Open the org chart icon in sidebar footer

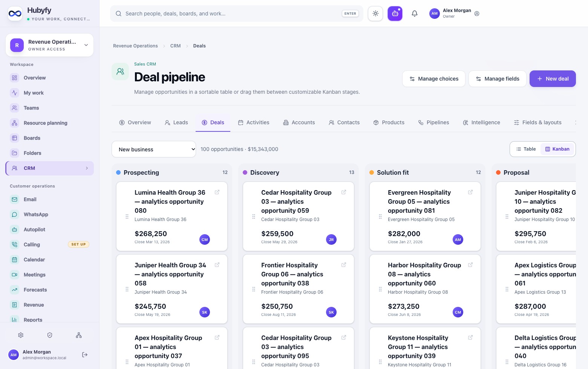[79, 335]
